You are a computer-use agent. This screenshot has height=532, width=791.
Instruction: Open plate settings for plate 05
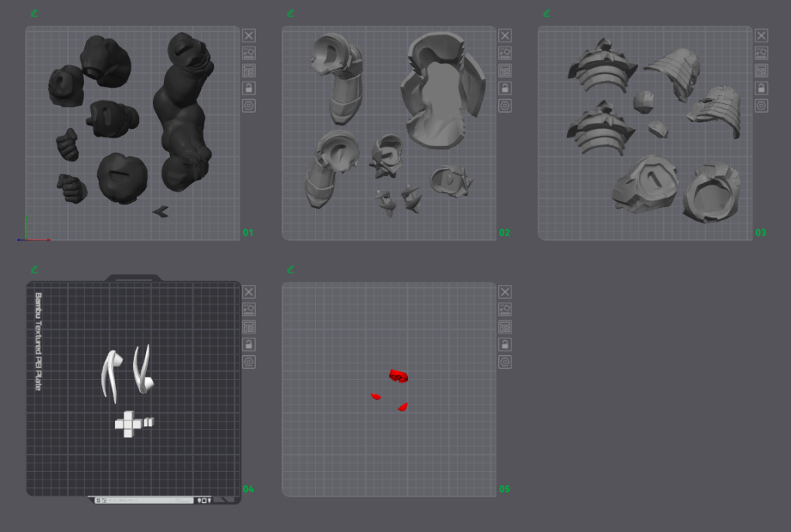click(505, 362)
